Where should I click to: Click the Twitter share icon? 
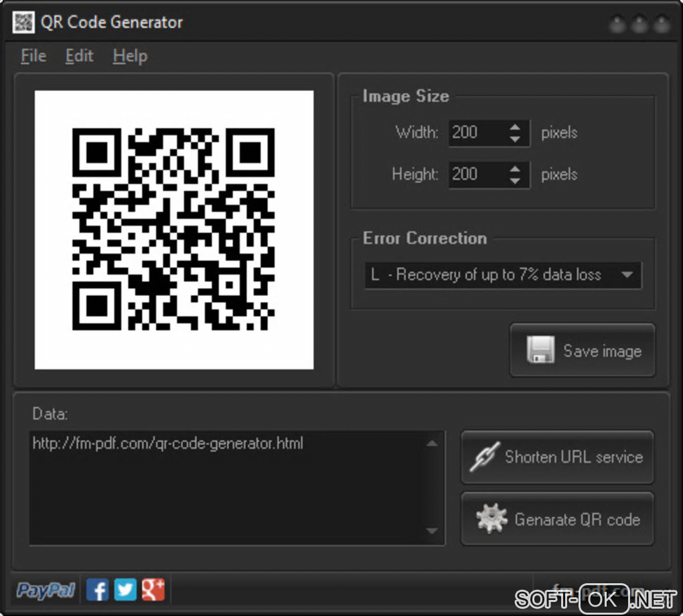point(125,590)
